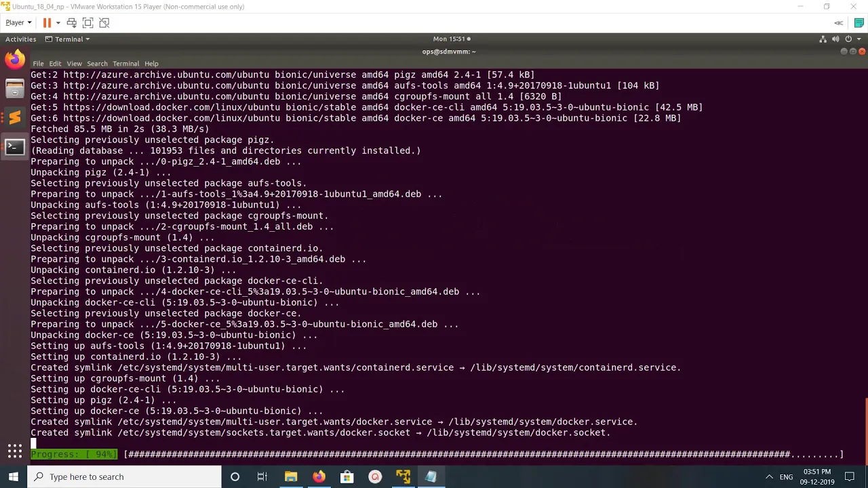Collapse VMware toolbar with double-arrow icon
The width and height of the screenshot is (868, 488).
point(839,22)
